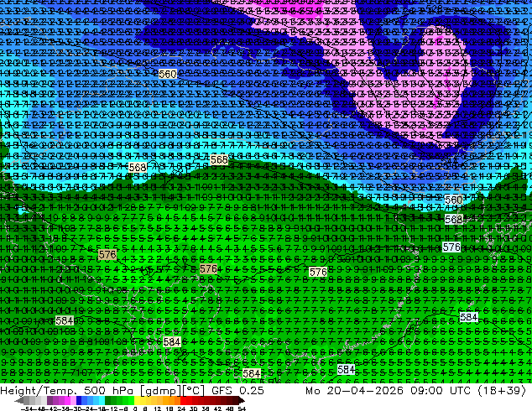The height and width of the screenshot is (411, 532).
Task: Click the '30' legend value under dark red
Action: (x=193, y=408)
